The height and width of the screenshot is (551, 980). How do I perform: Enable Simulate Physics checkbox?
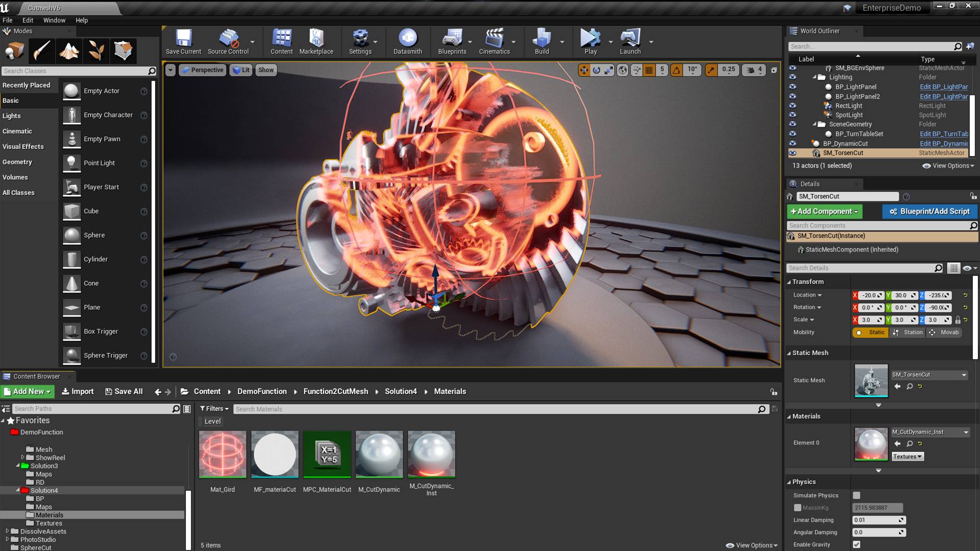click(856, 495)
